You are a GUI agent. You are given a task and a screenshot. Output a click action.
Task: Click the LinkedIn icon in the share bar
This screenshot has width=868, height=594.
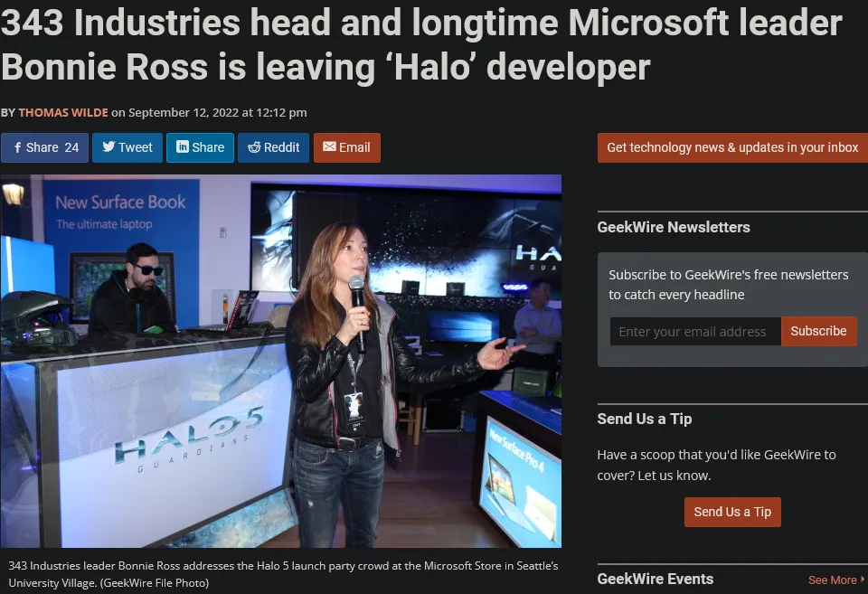(182, 147)
